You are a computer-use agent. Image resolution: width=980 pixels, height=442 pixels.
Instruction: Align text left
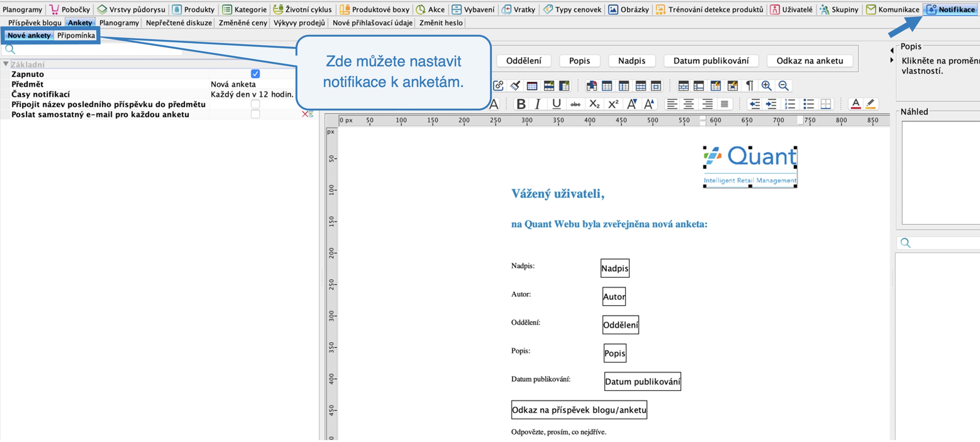coord(672,104)
